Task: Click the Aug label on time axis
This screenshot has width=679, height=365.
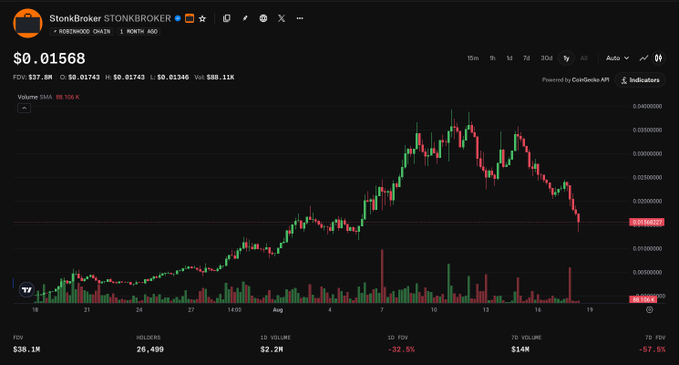Action: (x=278, y=310)
